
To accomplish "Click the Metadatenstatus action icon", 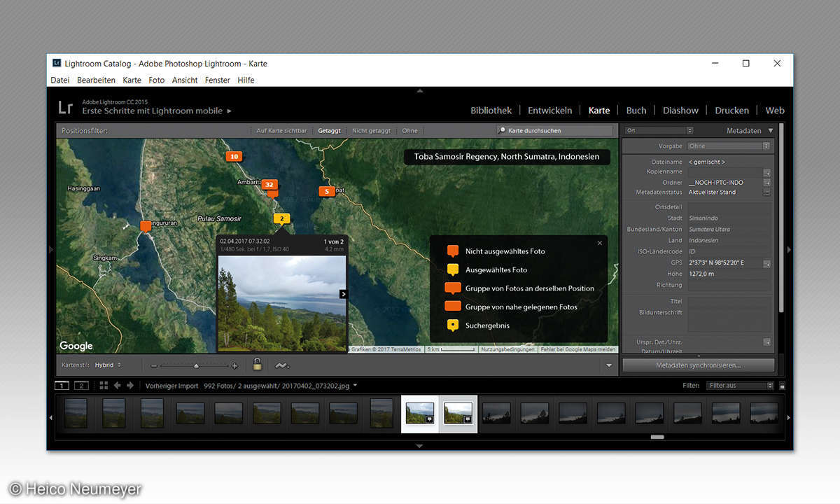I will (766, 192).
